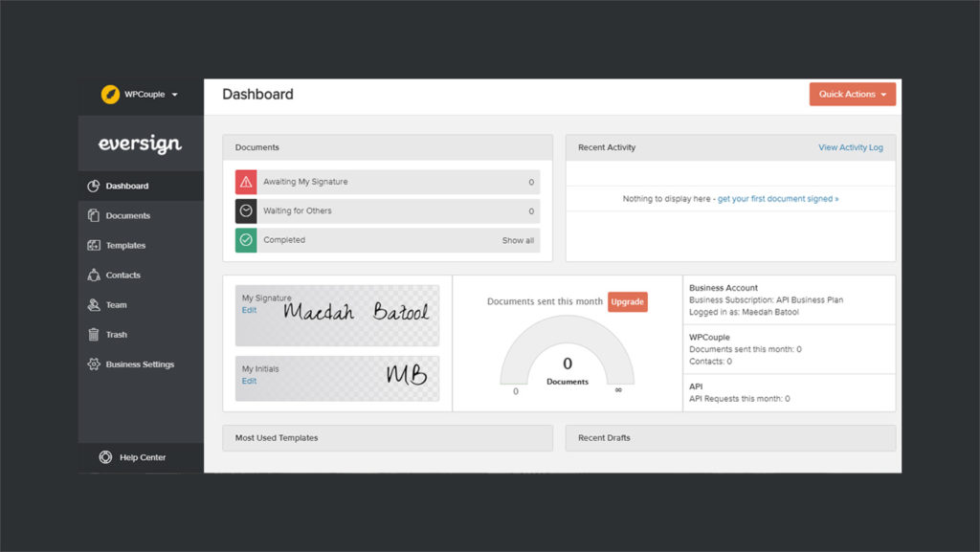Expand the WPCouple account dropdown

(139, 95)
